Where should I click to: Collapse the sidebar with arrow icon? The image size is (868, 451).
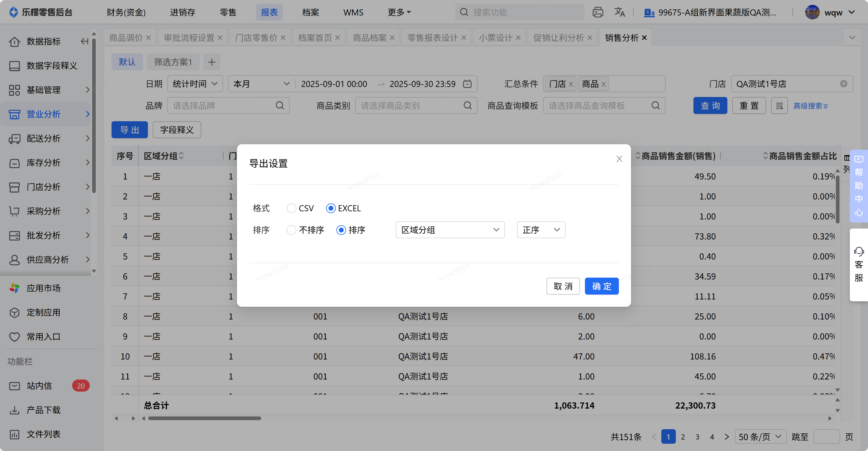[x=84, y=41]
